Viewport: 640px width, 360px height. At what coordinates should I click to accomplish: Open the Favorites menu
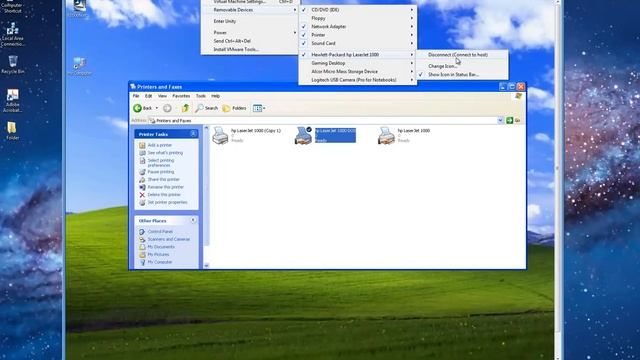pyautogui.click(x=181, y=96)
